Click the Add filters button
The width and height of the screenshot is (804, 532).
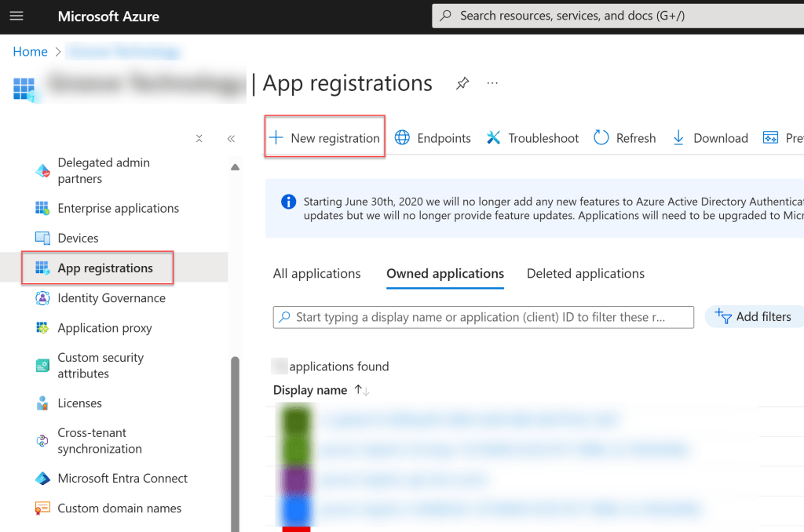(x=753, y=317)
